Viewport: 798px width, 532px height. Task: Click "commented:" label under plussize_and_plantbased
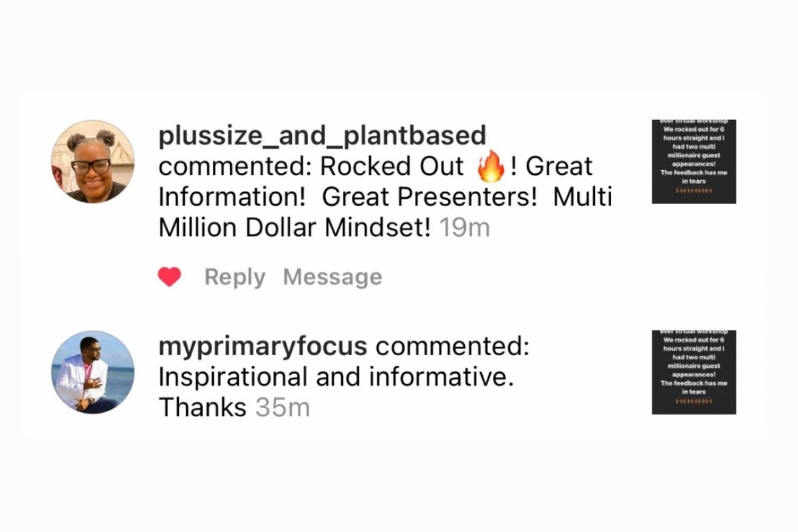click(x=235, y=167)
